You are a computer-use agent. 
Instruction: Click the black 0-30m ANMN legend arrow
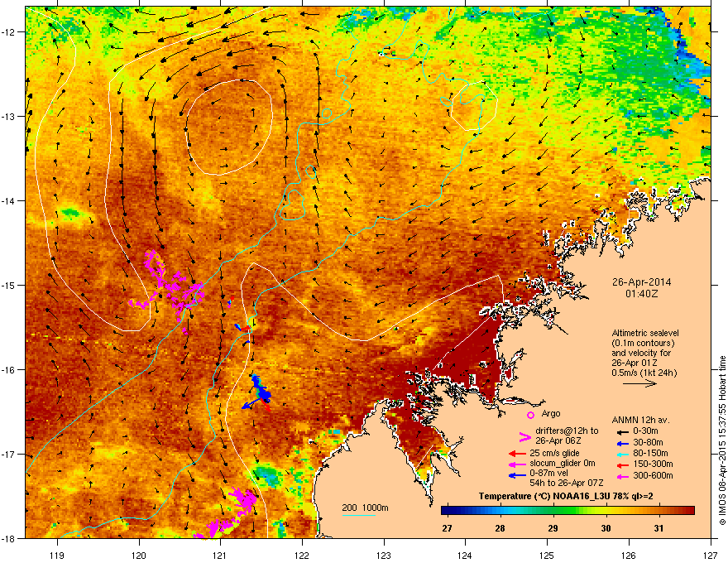[621, 431]
